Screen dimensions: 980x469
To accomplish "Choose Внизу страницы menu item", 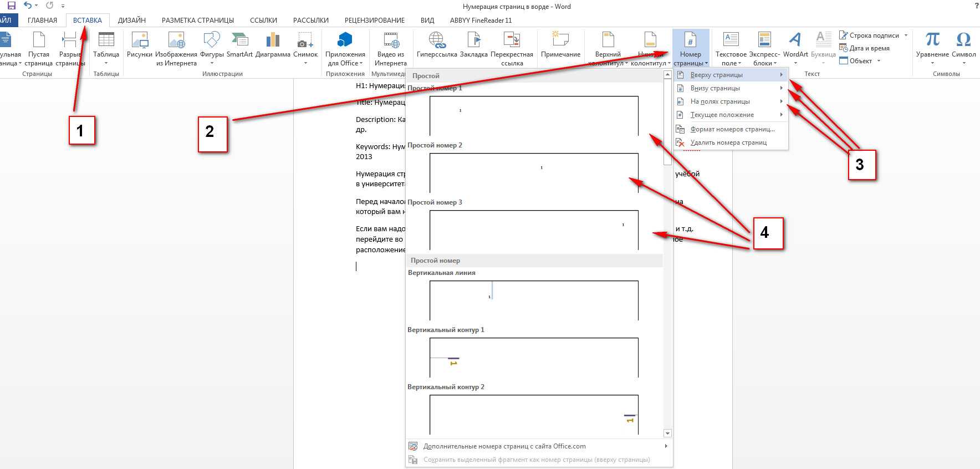I will [731, 88].
